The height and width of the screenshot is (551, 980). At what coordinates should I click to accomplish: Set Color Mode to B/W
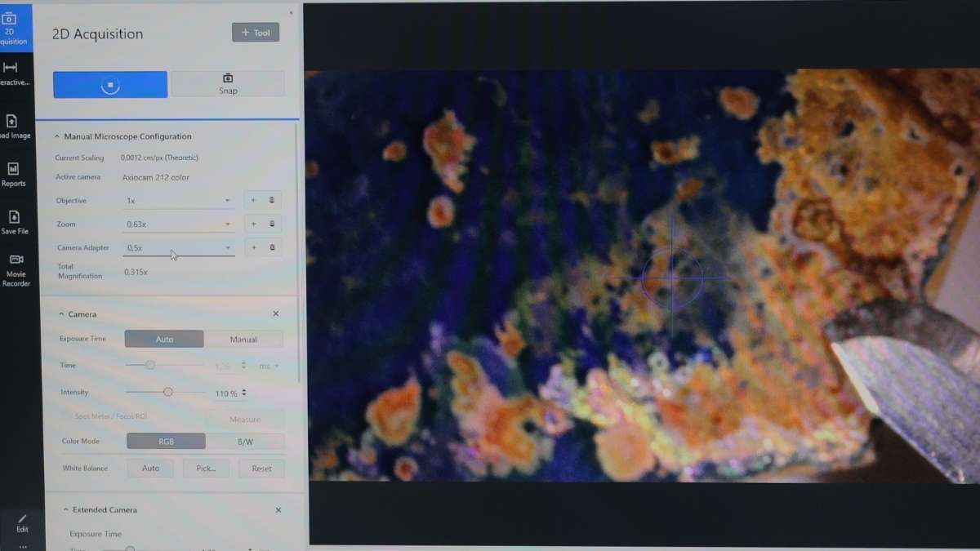[245, 442]
